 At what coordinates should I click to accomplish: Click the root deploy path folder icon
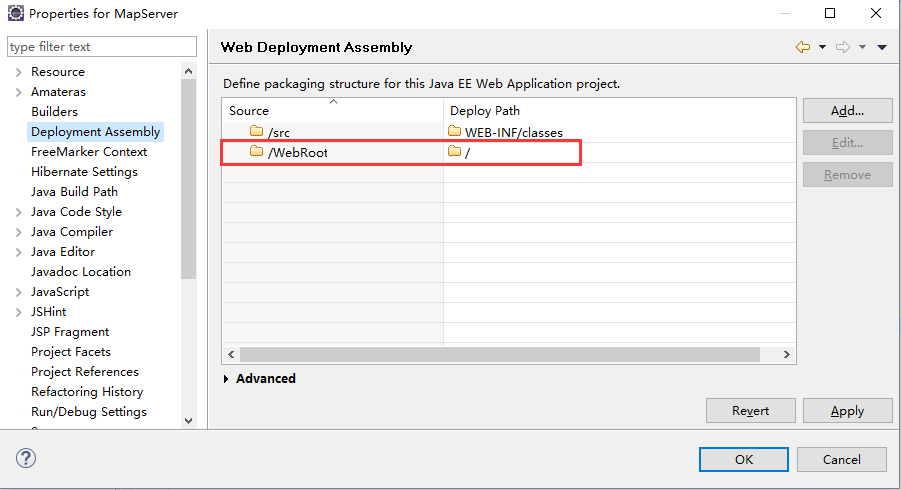pos(455,151)
